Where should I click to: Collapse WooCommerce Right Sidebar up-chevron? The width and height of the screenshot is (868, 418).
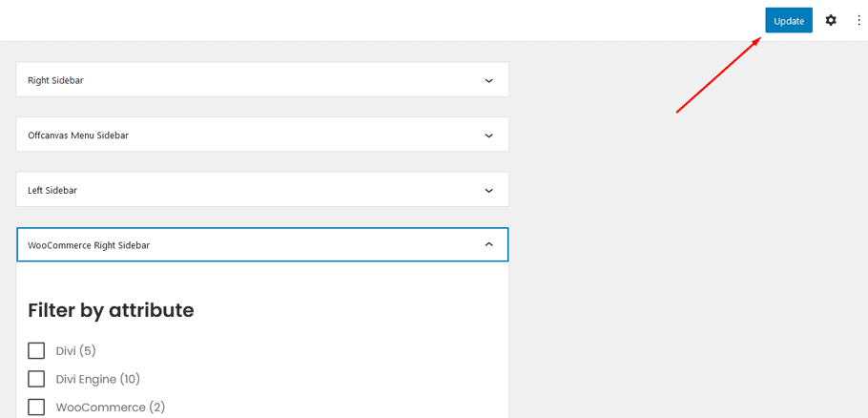click(x=488, y=245)
